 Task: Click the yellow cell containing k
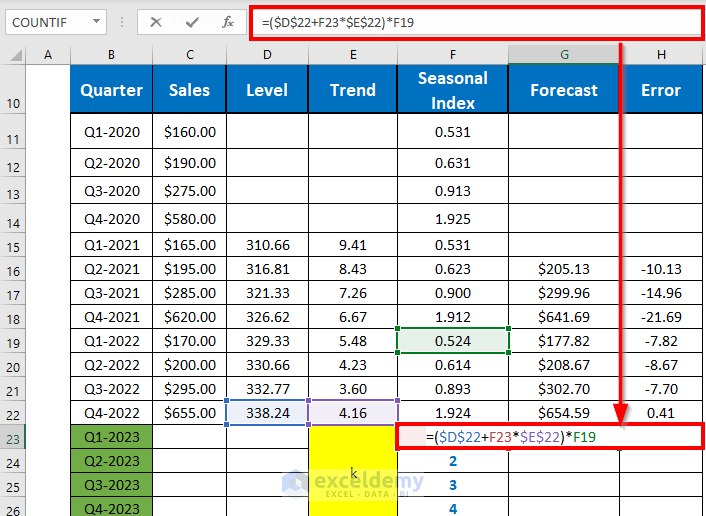pyautogui.click(x=353, y=470)
